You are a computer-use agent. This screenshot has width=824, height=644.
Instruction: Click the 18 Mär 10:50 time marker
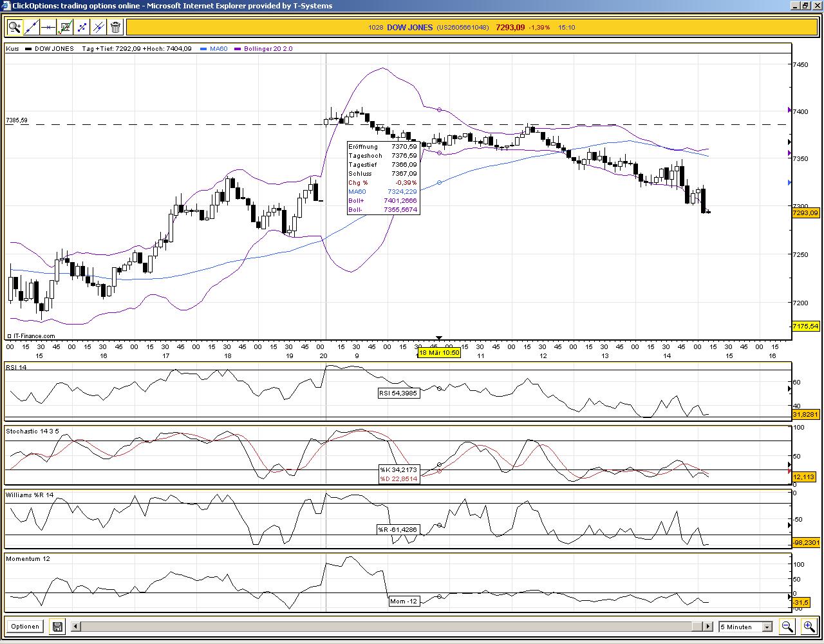coord(439,353)
